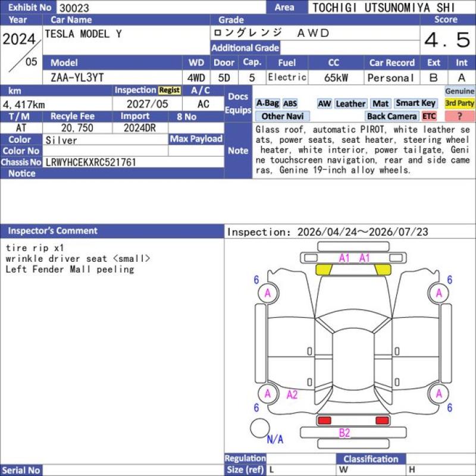
Task: Click the Other Navi equipment tag
Action: [x=282, y=116]
